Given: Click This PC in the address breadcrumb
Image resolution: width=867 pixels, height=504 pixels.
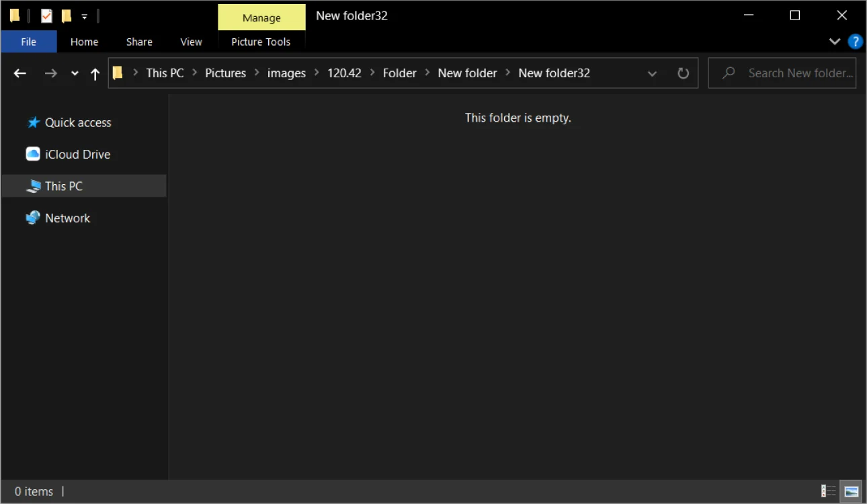Looking at the screenshot, I should [165, 73].
